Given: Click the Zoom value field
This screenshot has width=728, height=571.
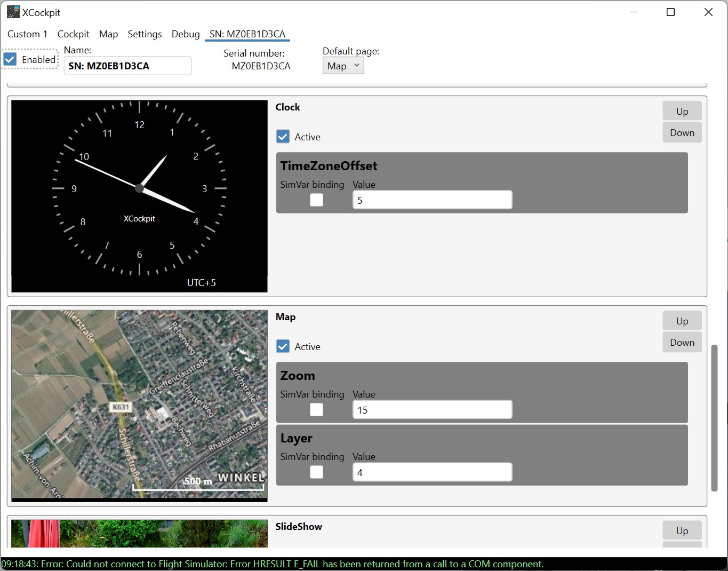Looking at the screenshot, I should [x=432, y=410].
